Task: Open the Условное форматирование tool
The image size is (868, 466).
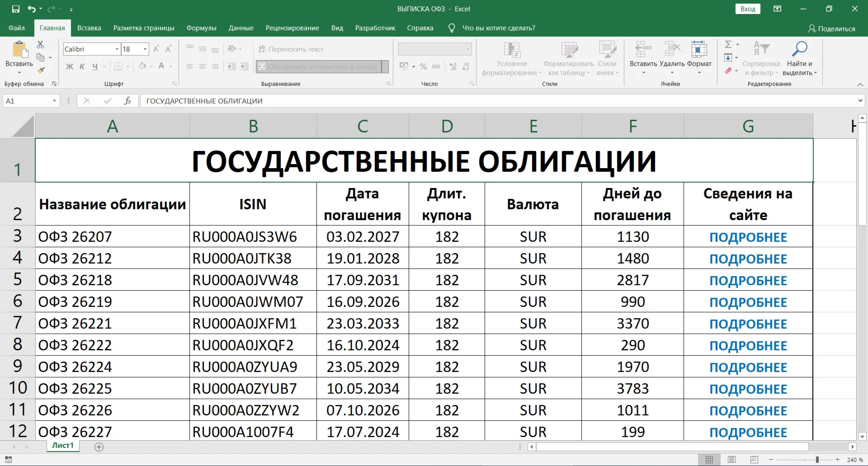Action: coord(512,58)
